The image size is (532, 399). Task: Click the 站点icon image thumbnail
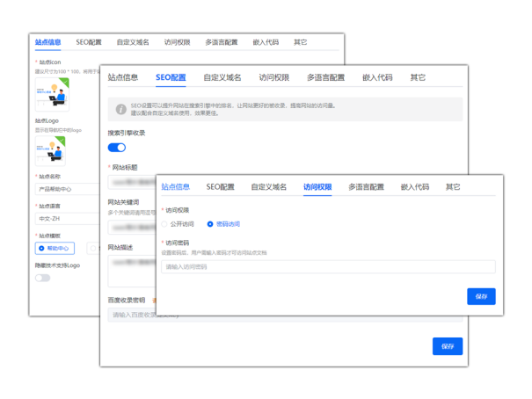(x=52, y=94)
